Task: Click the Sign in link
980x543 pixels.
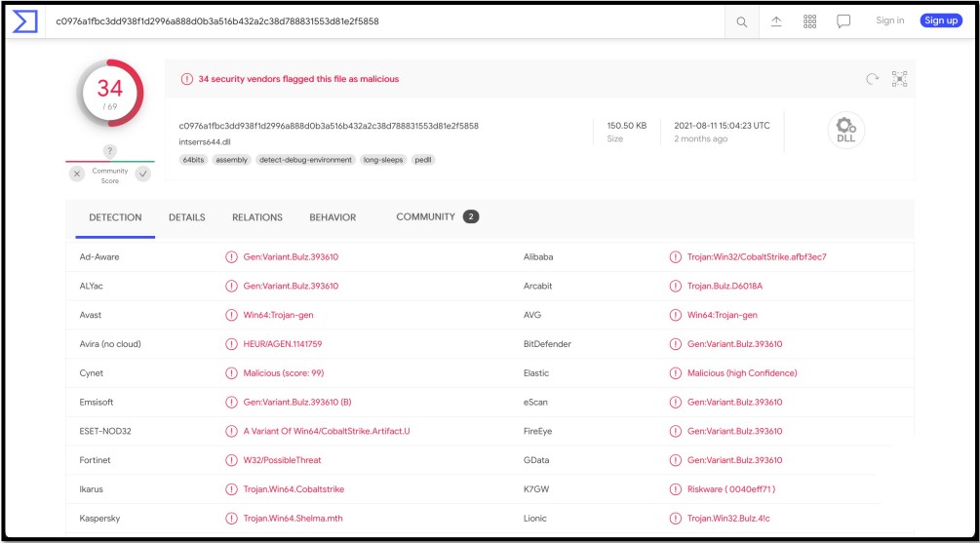Action: point(890,20)
